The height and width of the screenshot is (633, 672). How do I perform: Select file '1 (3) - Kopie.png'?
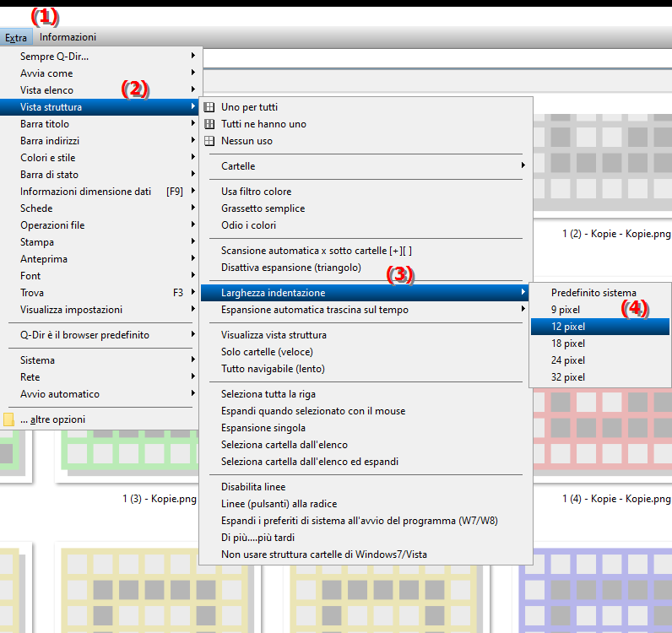(x=160, y=499)
